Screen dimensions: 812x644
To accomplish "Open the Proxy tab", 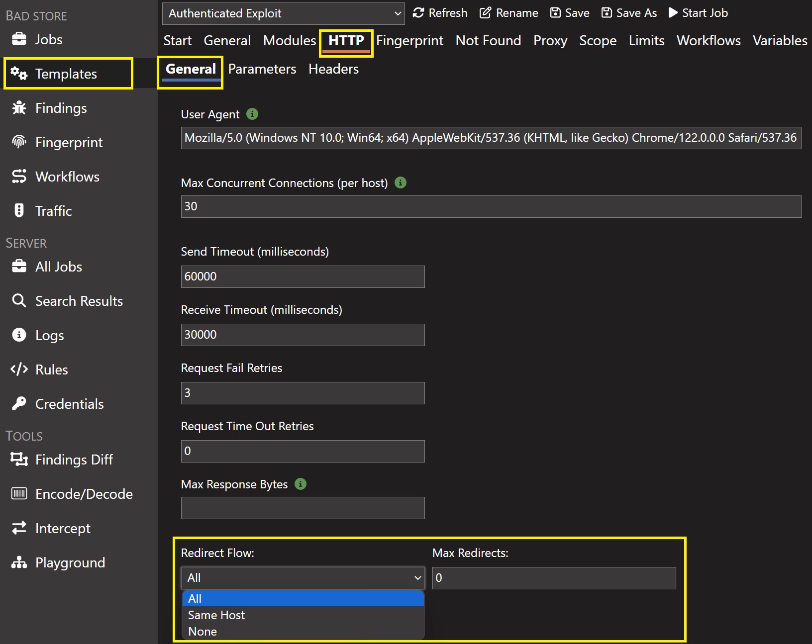I will coord(550,41).
